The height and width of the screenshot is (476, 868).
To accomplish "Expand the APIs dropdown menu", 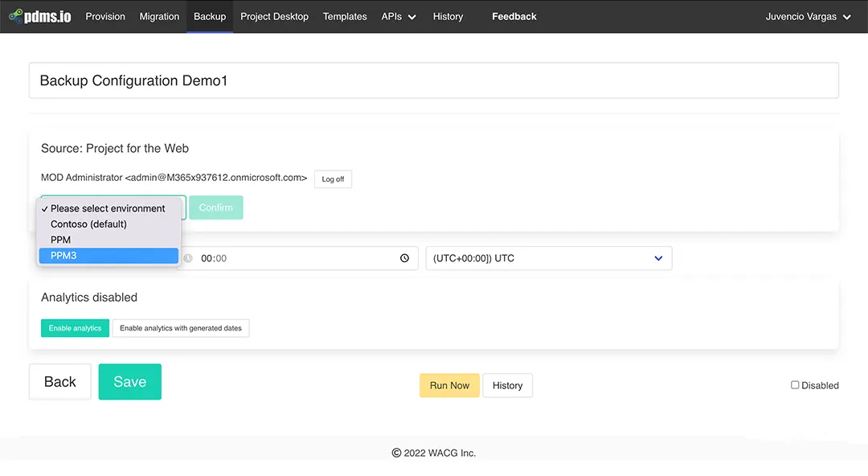I will [399, 16].
